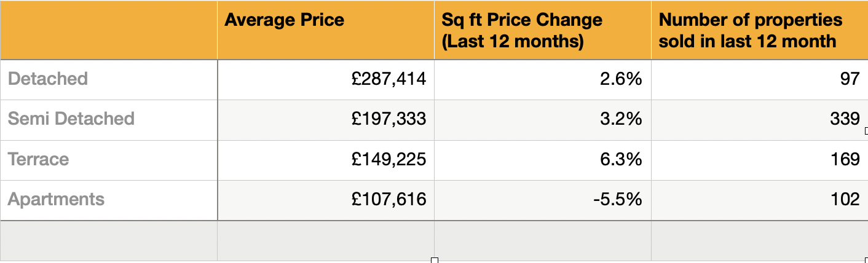Select the £107,616 Apartments price cell
868x263 pixels.
325,200
